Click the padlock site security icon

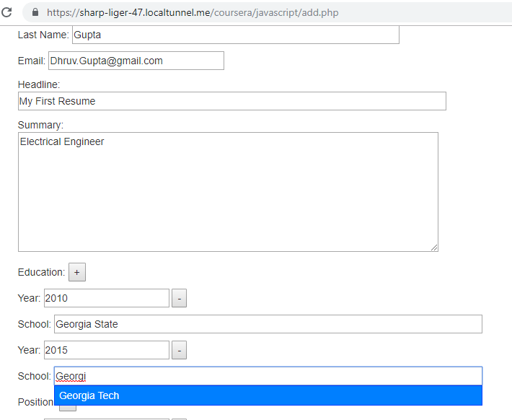[x=35, y=12]
